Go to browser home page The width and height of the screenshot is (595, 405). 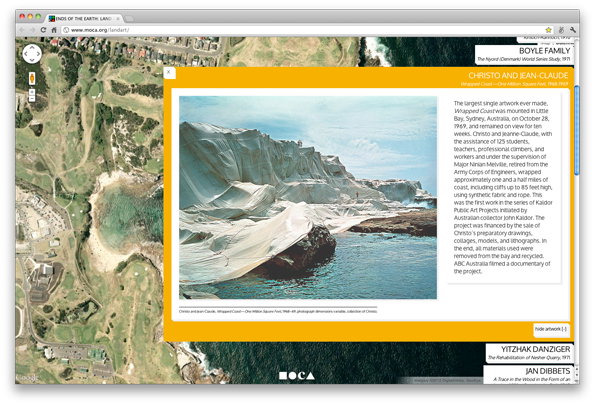[54, 30]
